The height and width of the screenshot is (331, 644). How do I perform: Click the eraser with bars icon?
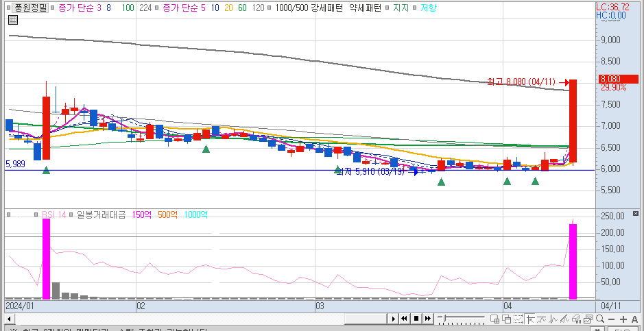pos(576,319)
